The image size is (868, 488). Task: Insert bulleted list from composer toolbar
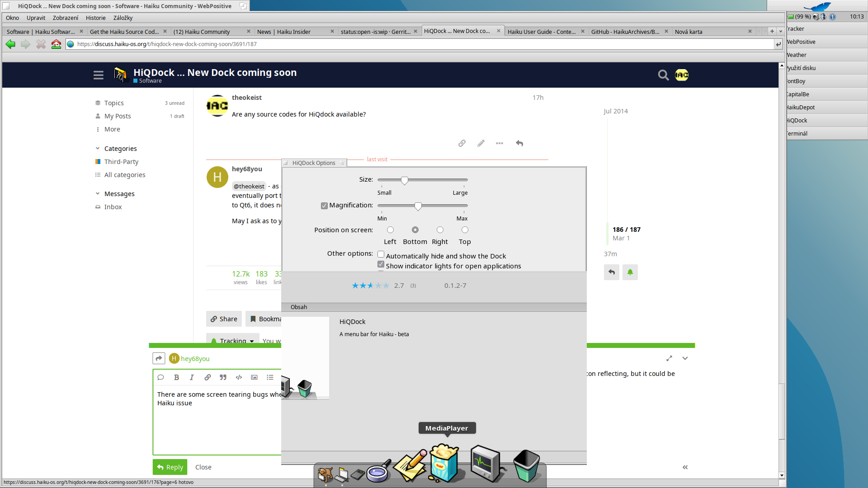(270, 377)
